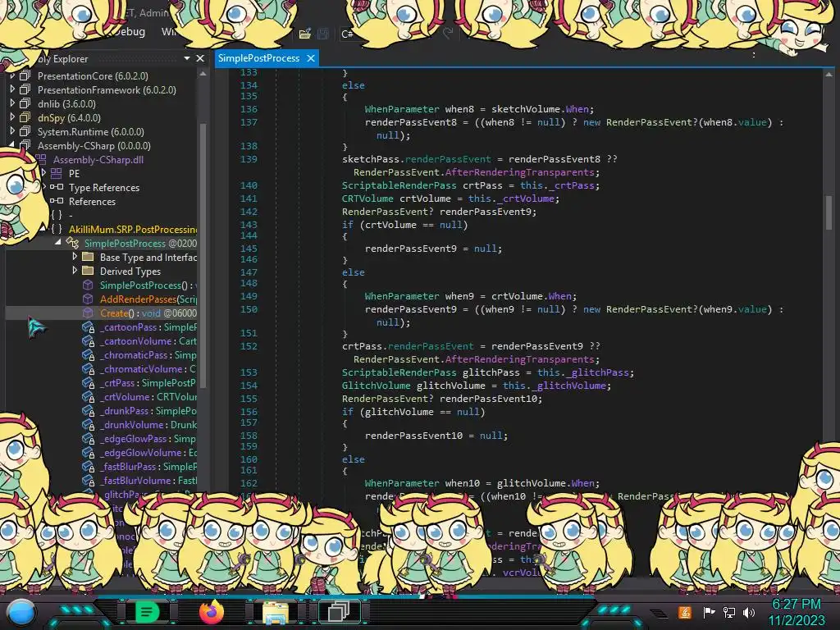
Task: Click the GlitchVolume type on line 154
Action: click(376, 386)
